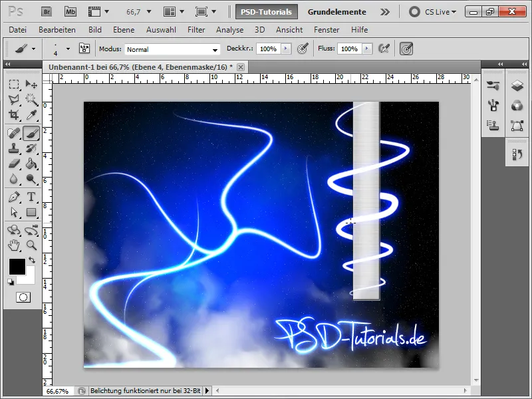Swap foreground and background colors
This screenshot has height=399, width=532.
(32, 260)
